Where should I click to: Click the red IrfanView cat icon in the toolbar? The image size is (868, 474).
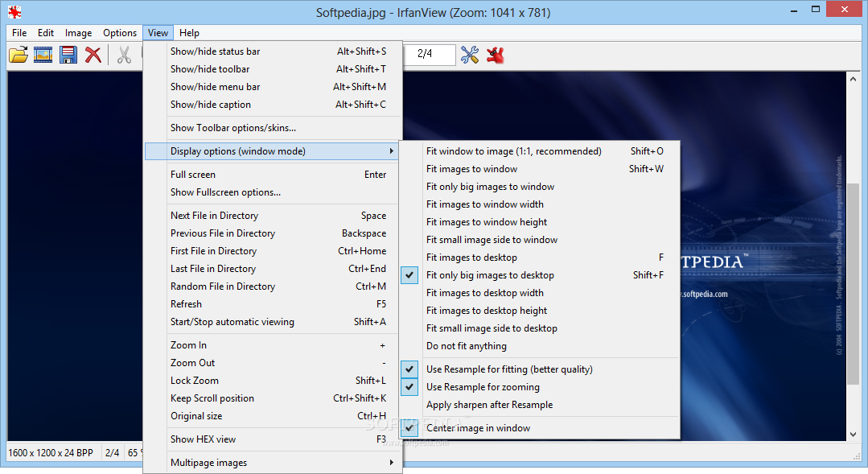[x=496, y=55]
